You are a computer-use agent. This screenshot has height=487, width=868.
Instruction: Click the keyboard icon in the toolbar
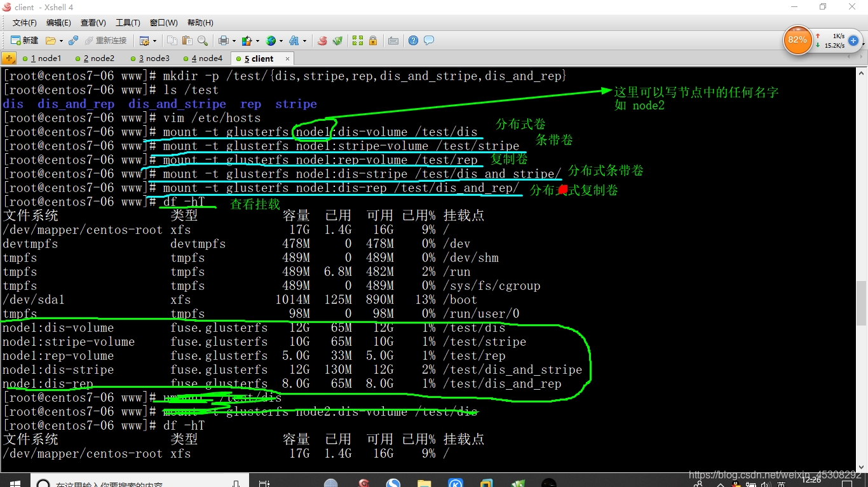tap(393, 41)
